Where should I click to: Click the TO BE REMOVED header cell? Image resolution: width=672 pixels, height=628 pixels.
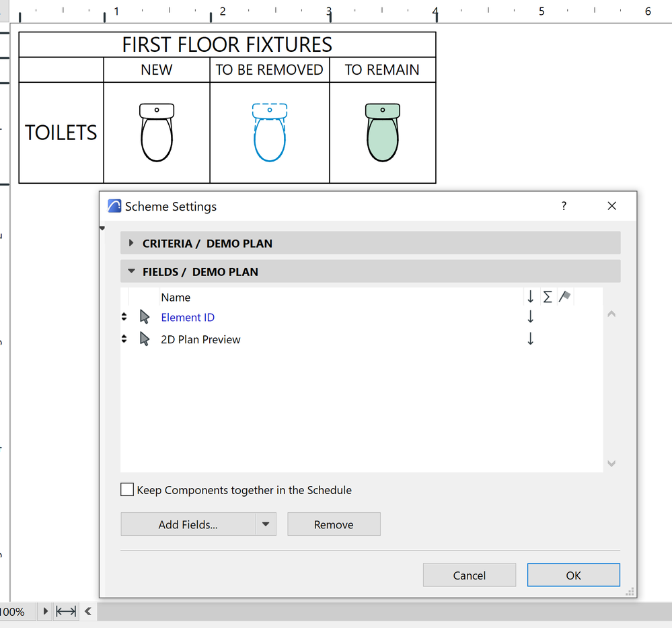tap(270, 69)
